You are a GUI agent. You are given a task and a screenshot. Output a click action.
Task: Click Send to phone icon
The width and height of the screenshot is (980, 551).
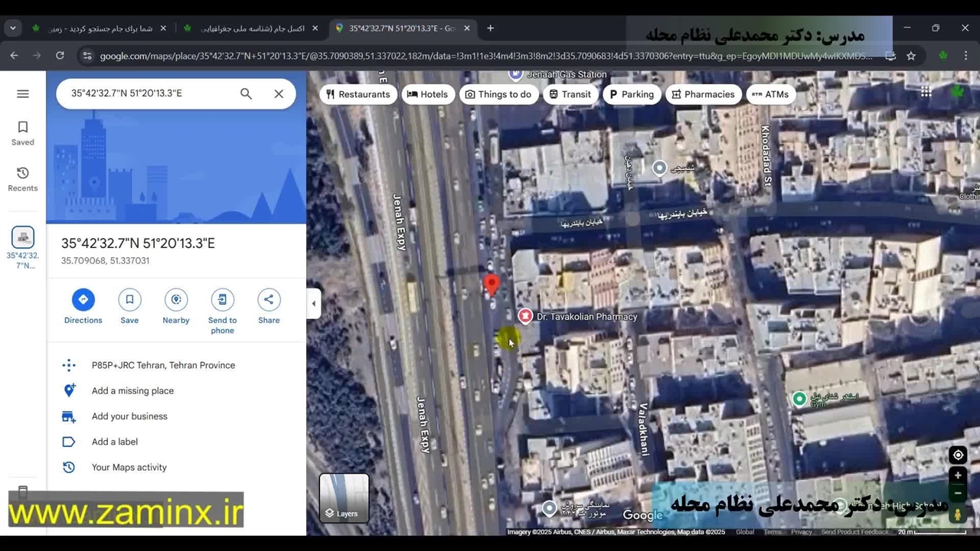coord(222,300)
